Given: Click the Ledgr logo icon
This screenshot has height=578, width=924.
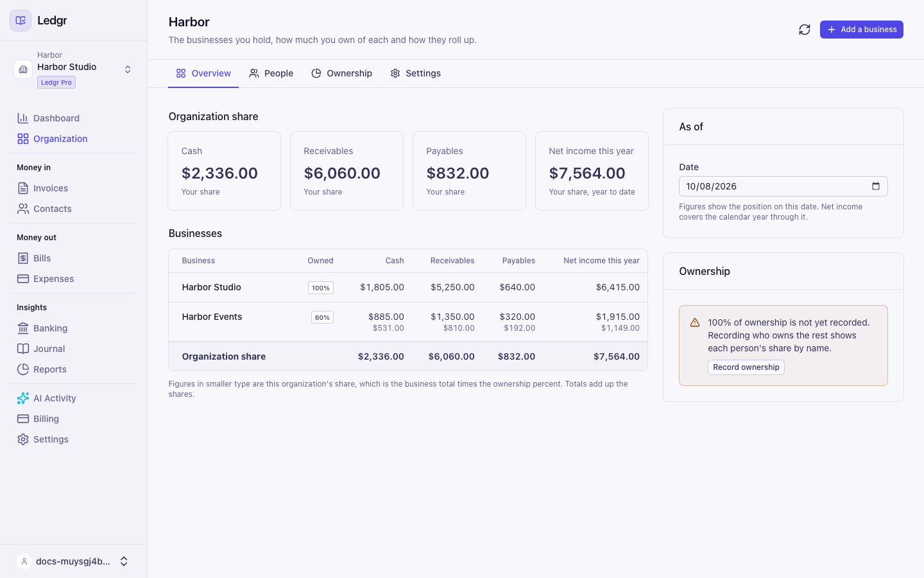Looking at the screenshot, I should pyautogui.click(x=21, y=21).
